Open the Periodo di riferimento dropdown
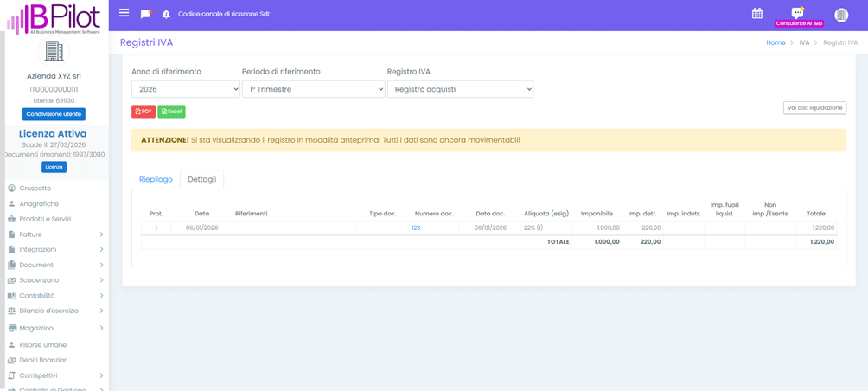 point(313,89)
